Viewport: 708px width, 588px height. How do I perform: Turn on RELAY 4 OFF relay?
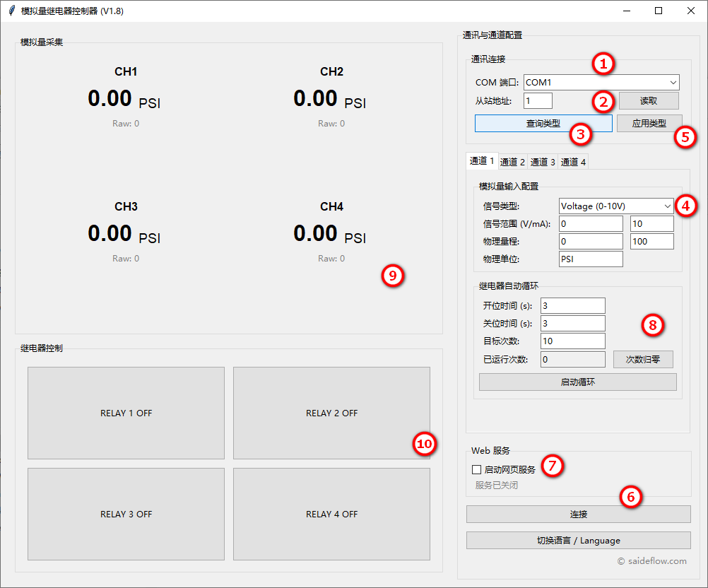click(331, 514)
